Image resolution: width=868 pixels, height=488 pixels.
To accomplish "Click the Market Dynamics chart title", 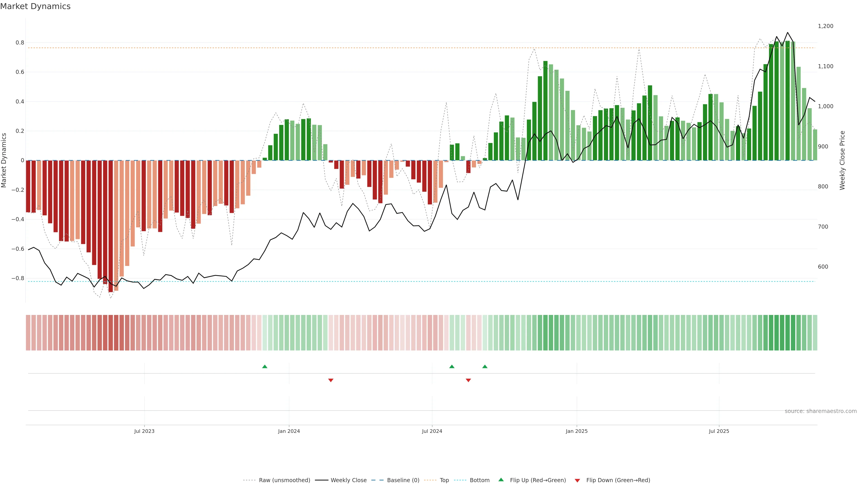I will 35,6.
